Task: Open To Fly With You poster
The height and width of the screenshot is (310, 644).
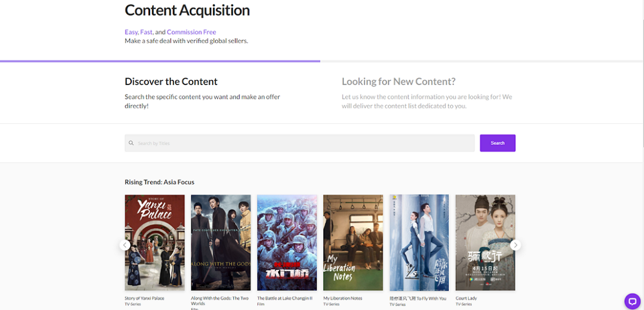Action: [x=419, y=242]
